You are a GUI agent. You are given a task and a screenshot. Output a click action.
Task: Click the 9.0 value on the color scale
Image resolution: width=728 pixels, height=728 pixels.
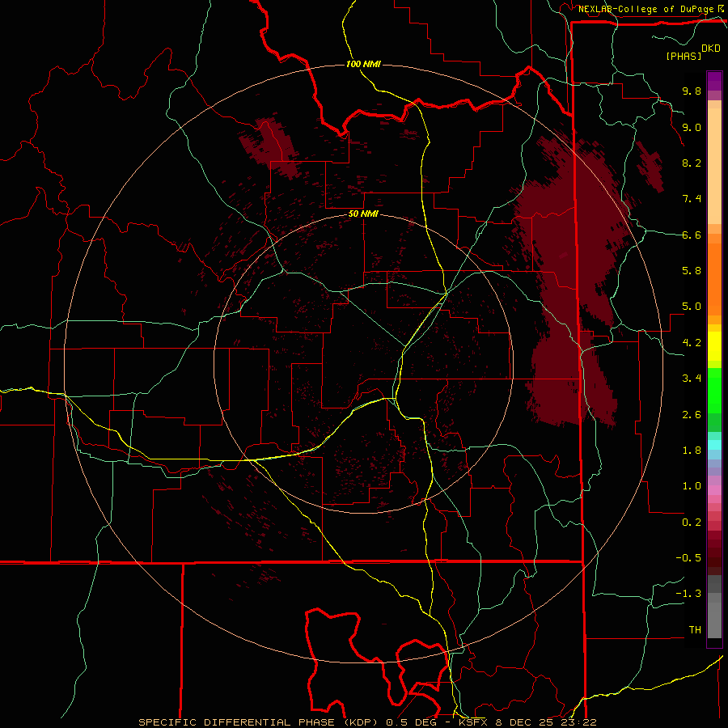[692, 127]
